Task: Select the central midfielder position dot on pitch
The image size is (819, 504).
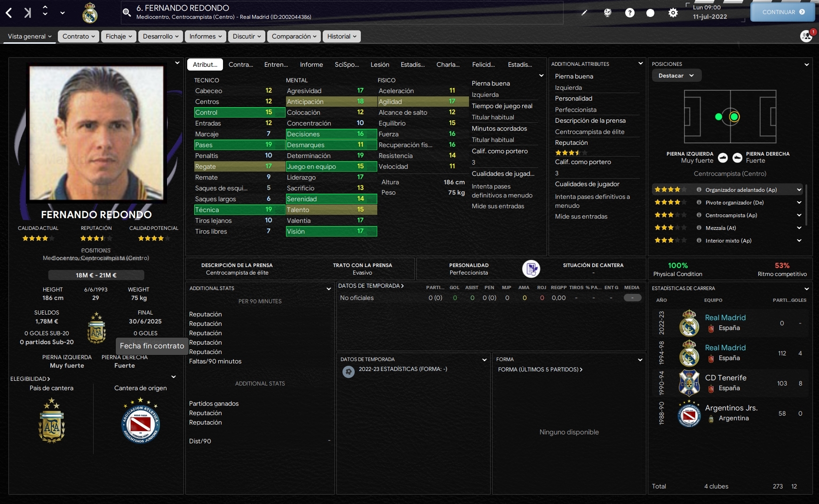Action: (734, 117)
